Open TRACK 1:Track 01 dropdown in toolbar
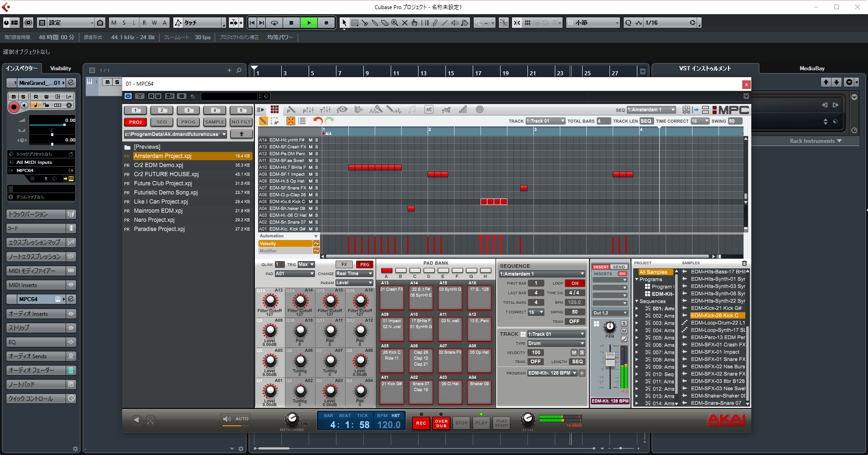Screen dimensions: 868x455 pyautogui.click(x=546, y=121)
